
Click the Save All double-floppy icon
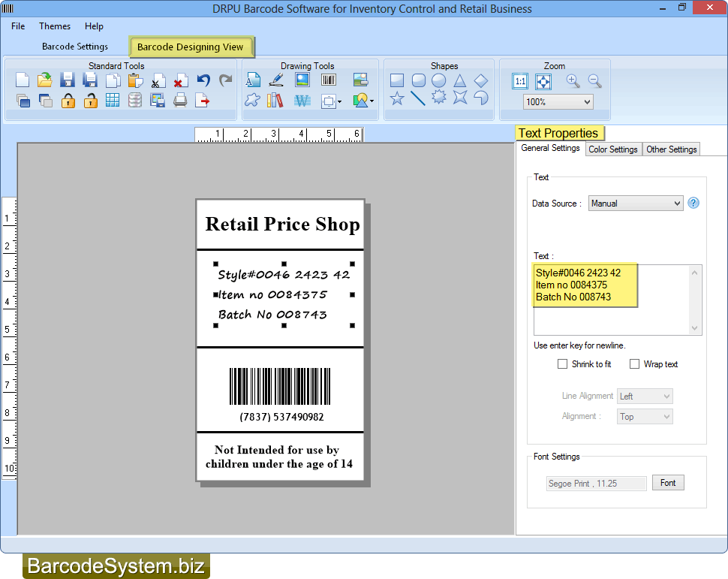(90, 80)
